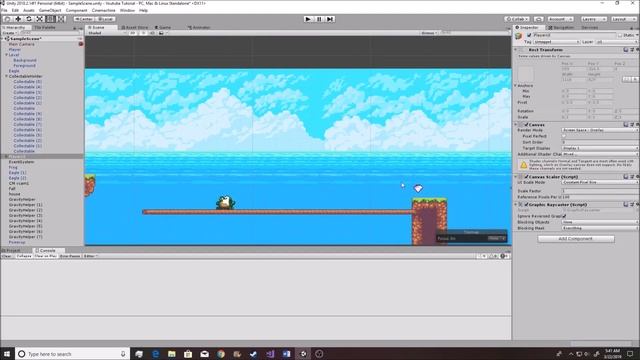Open the Component menu
This screenshot has height=360, width=640.
76,10
